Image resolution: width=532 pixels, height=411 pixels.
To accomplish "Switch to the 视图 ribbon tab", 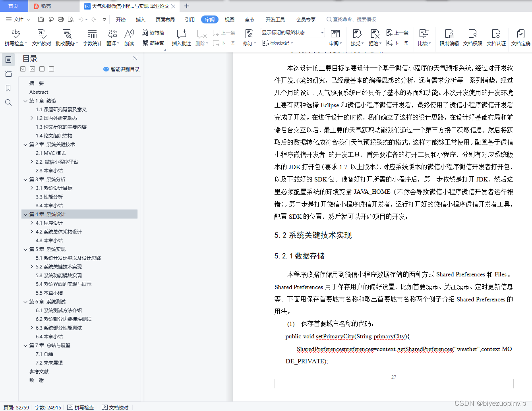I will pos(230,19).
